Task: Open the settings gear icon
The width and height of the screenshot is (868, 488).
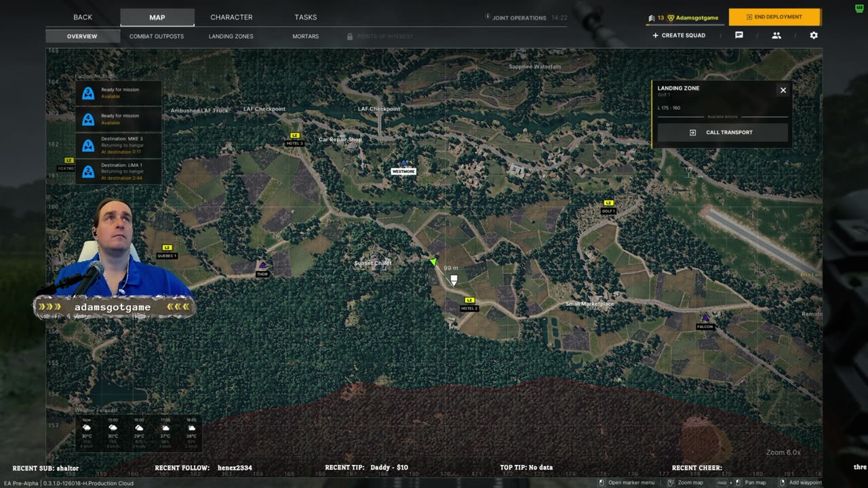Action: pos(814,35)
